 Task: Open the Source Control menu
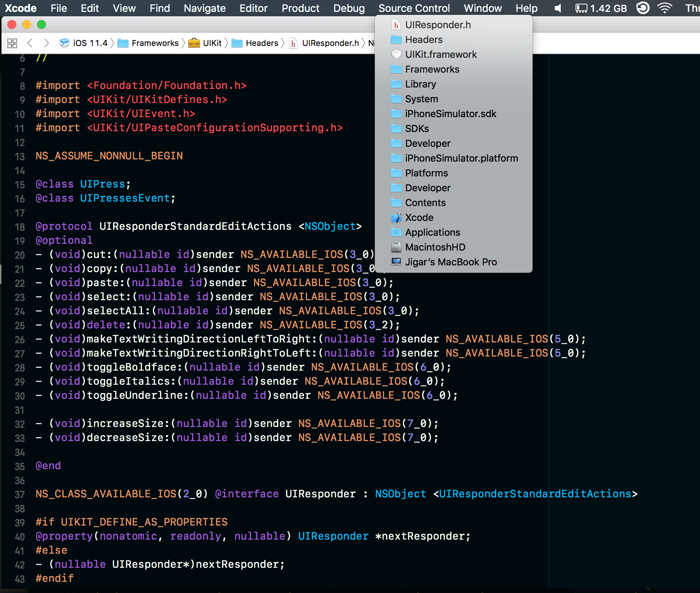[x=414, y=8]
